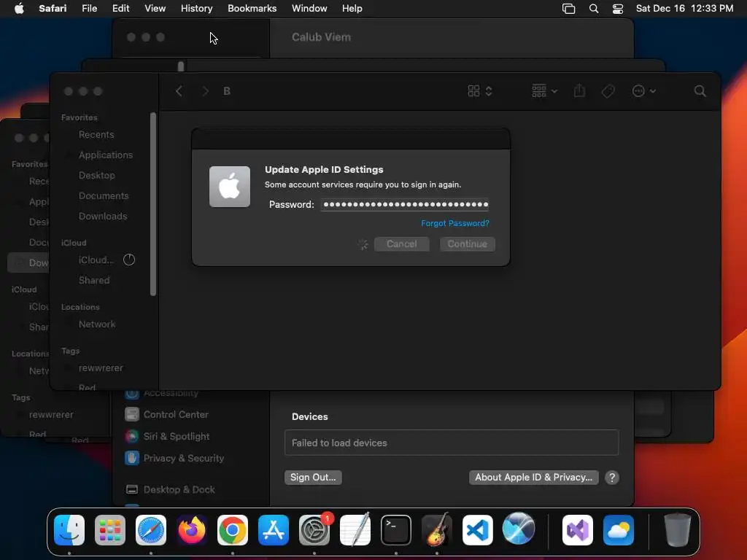Open the App Store dock icon

pyautogui.click(x=274, y=530)
